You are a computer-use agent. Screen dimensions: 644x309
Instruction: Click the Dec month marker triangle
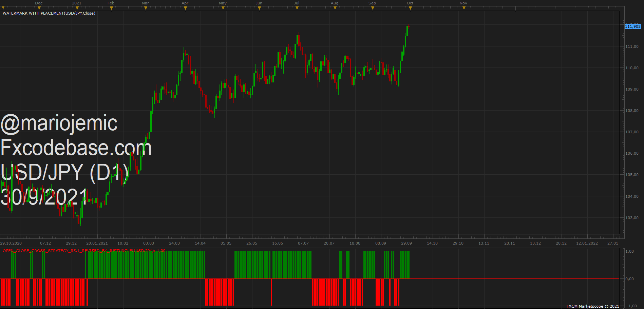39,8
